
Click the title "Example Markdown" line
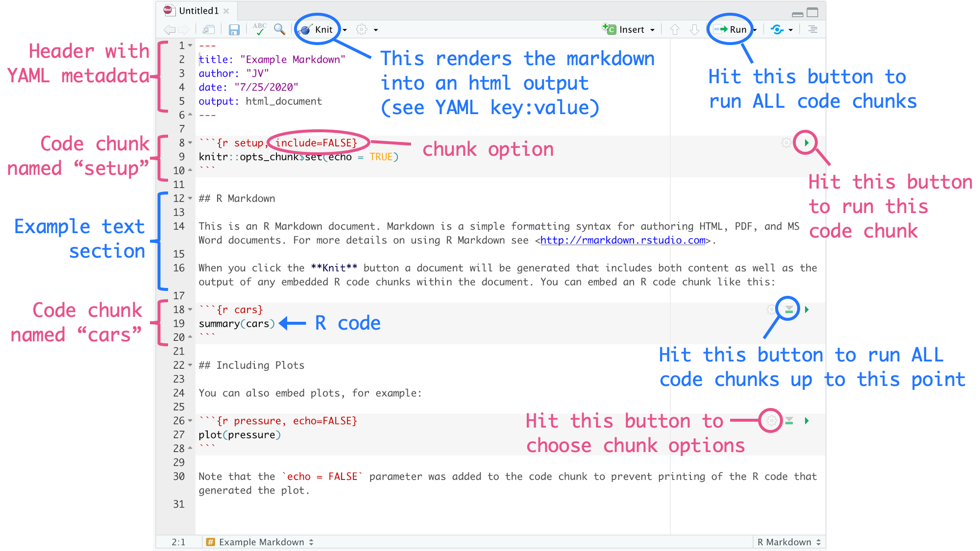pyautogui.click(x=272, y=60)
